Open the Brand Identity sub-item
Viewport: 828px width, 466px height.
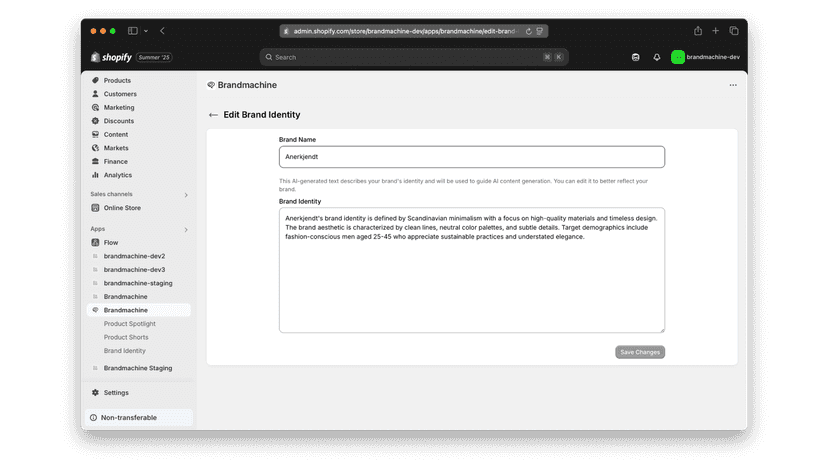[125, 350]
